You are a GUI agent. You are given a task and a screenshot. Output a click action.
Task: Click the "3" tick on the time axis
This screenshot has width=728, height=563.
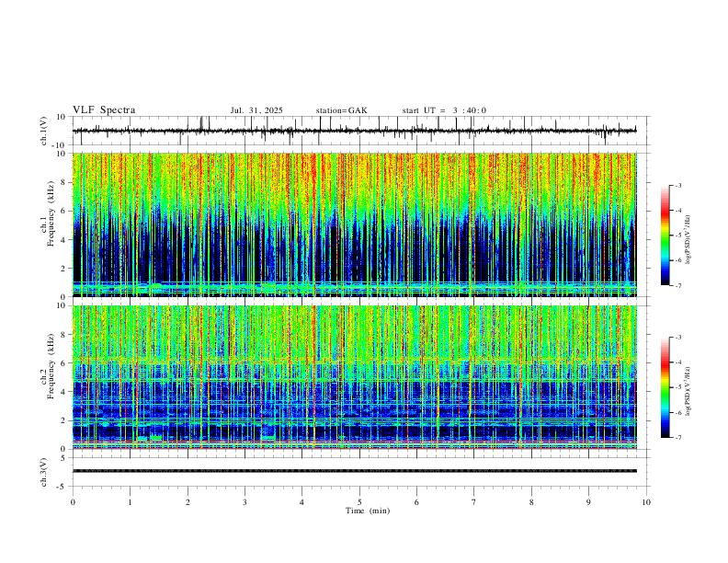point(245,502)
